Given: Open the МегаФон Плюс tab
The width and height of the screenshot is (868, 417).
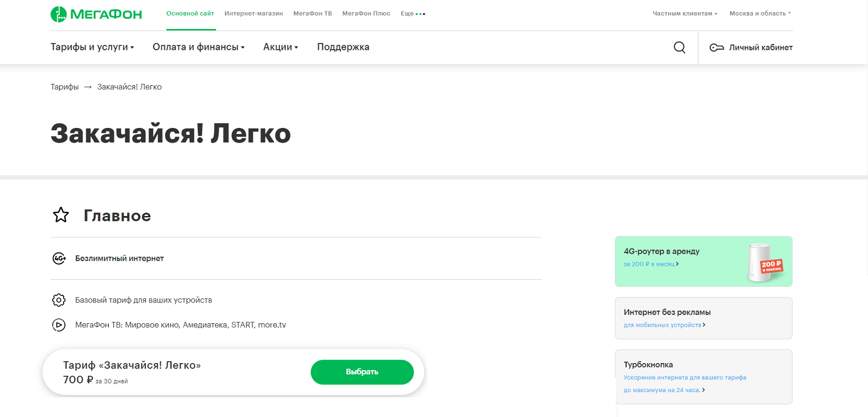Looking at the screenshot, I should [x=366, y=13].
